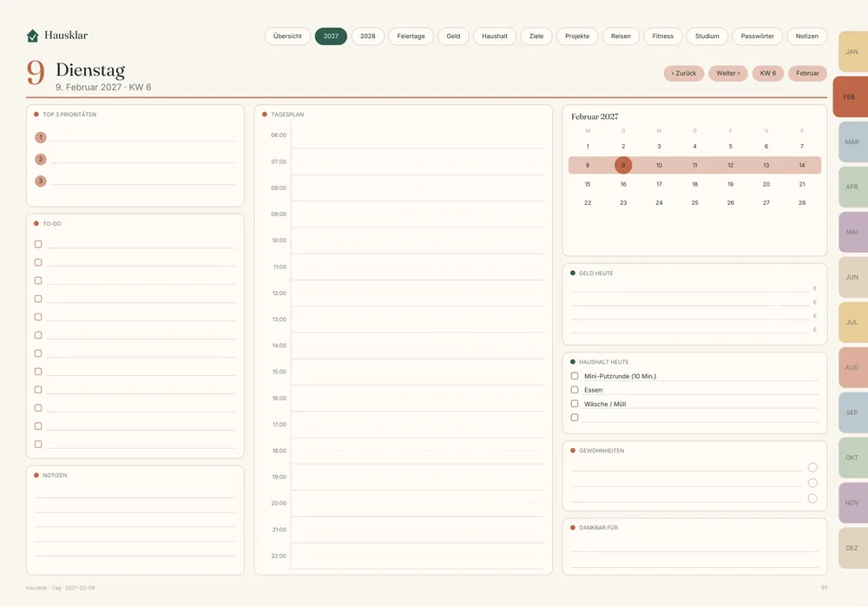The width and height of the screenshot is (868, 607).
Task: Open the Projekte tab
Action: click(577, 36)
